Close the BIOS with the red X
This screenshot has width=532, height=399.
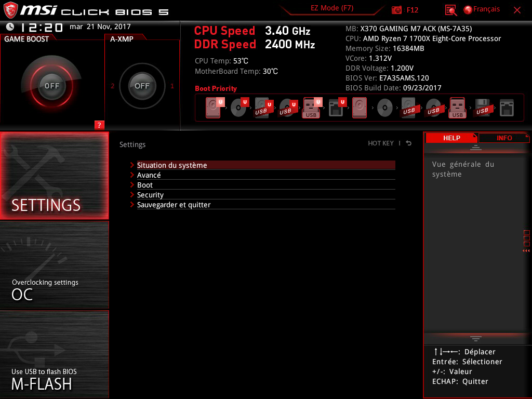tap(517, 10)
